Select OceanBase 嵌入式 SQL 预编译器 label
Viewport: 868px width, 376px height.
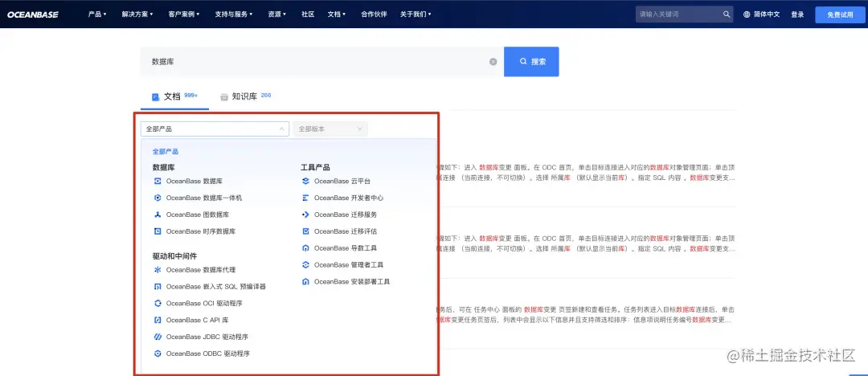pos(216,286)
